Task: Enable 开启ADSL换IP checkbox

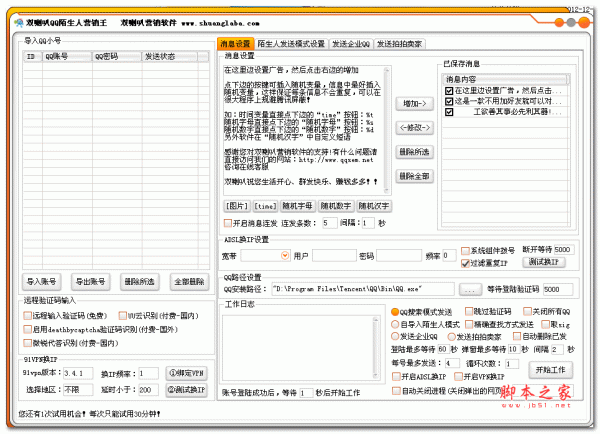Action: (396, 377)
